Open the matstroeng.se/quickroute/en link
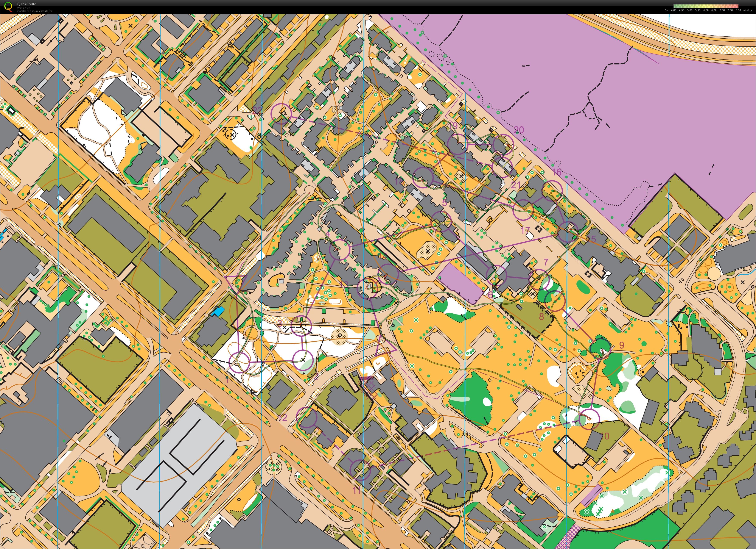The height and width of the screenshot is (549, 756). click(x=34, y=11)
